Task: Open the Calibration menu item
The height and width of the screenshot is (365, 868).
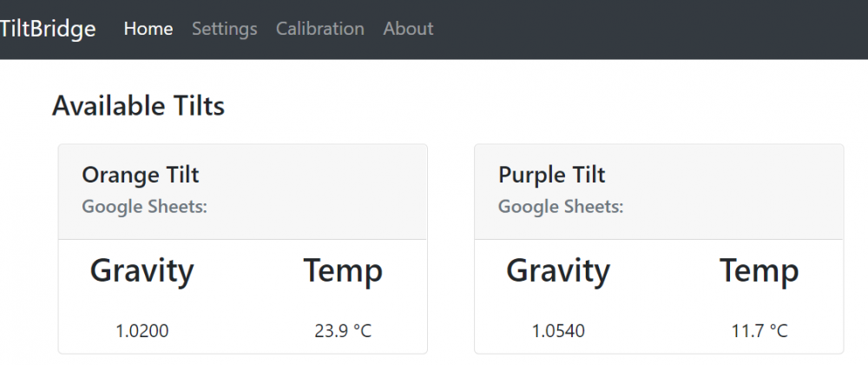Action: [x=319, y=29]
